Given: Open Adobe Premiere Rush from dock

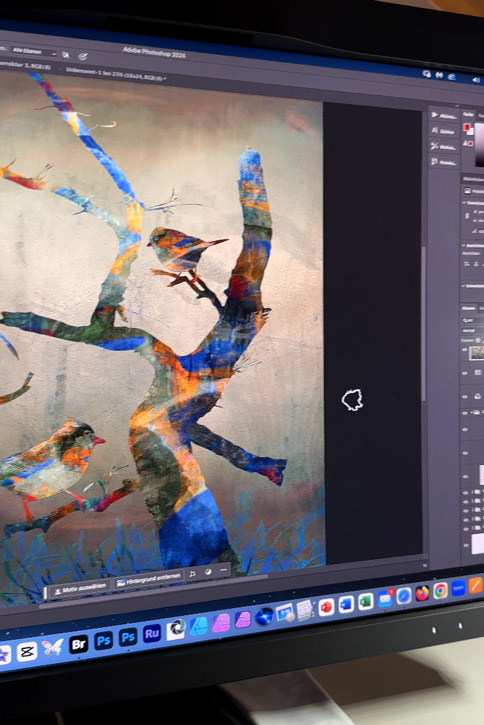Looking at the screenshot, I should pyautogui.click(x=152, y=633).
